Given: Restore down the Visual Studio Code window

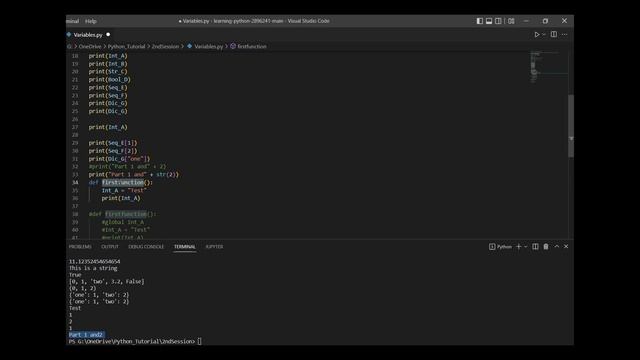Looking at the screenshot, I should point(545,21).
